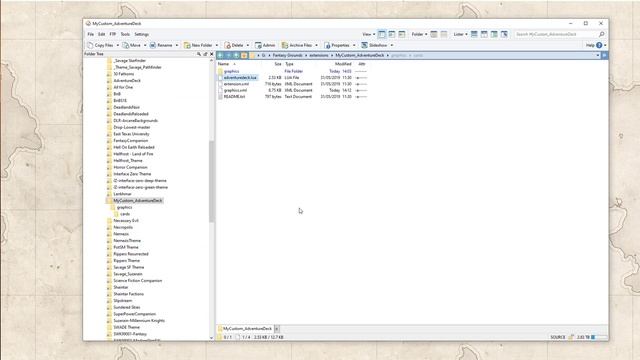
Task: Open the Edit menu
Action: pyautogui.click(x=102, y=34)
